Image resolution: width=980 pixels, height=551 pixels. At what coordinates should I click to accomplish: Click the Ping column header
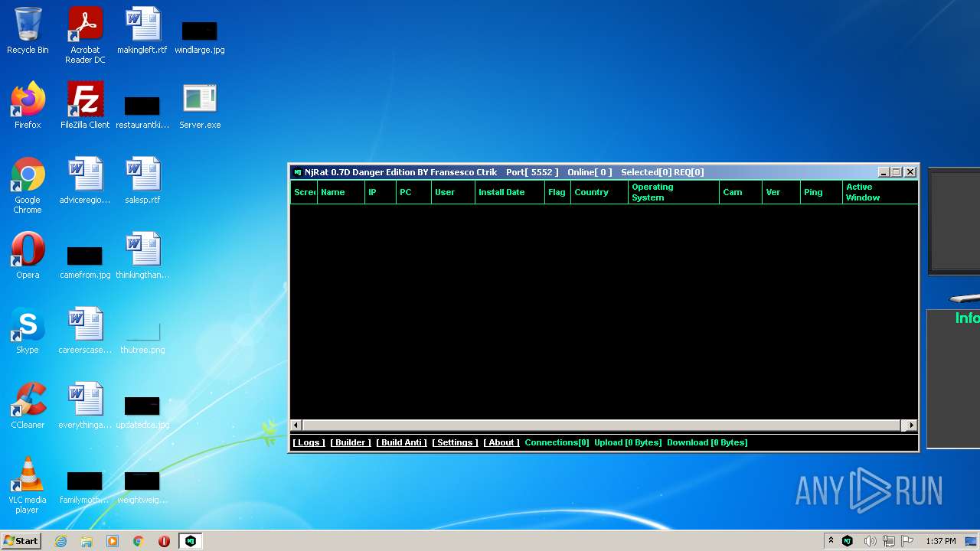[x=822, y=192]
